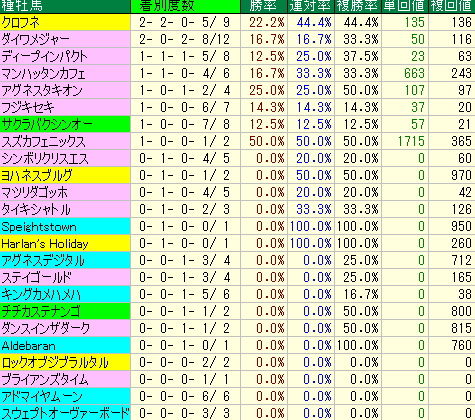Select the ステイゴールド sire name
475x420 pixels.
(x=37, y=277)
